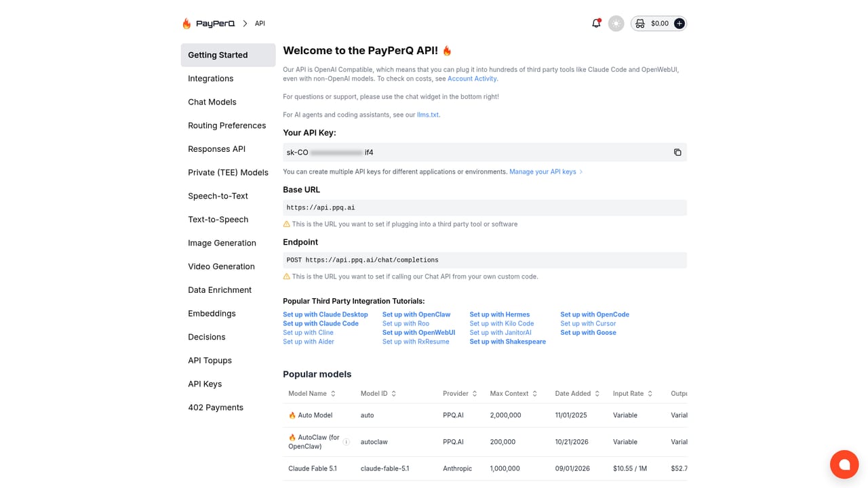The width and height of the screenshot is (868, 488).
Task: Click the masked API key field
Action: (485, 152)
